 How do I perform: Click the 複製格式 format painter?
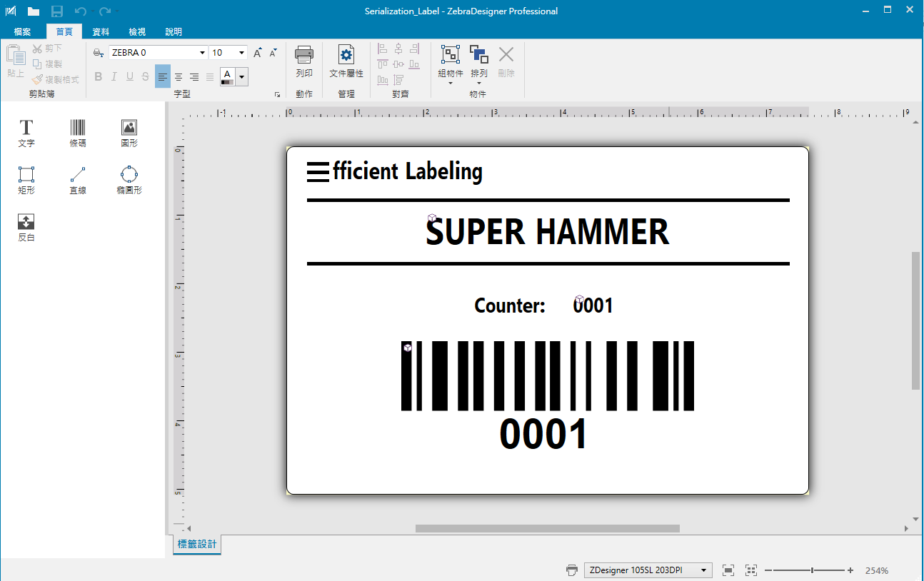pyautogui.click(x=55, y=79)
